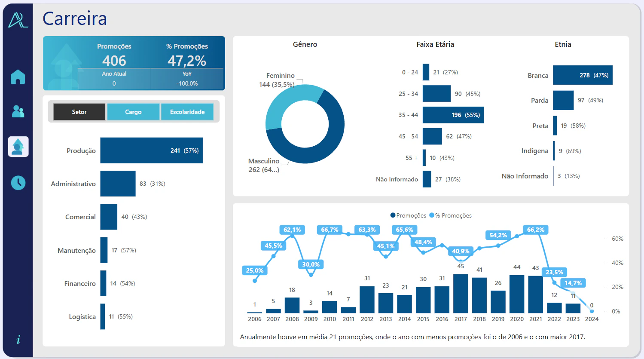
Task: Click the 14,7% data label
Action: [573, 283]
